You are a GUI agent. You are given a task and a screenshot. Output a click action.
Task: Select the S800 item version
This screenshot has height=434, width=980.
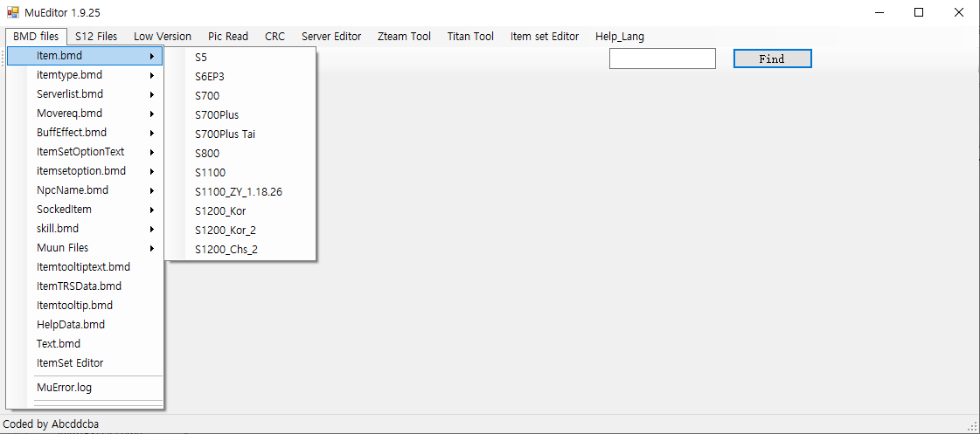tap(240, 153)
